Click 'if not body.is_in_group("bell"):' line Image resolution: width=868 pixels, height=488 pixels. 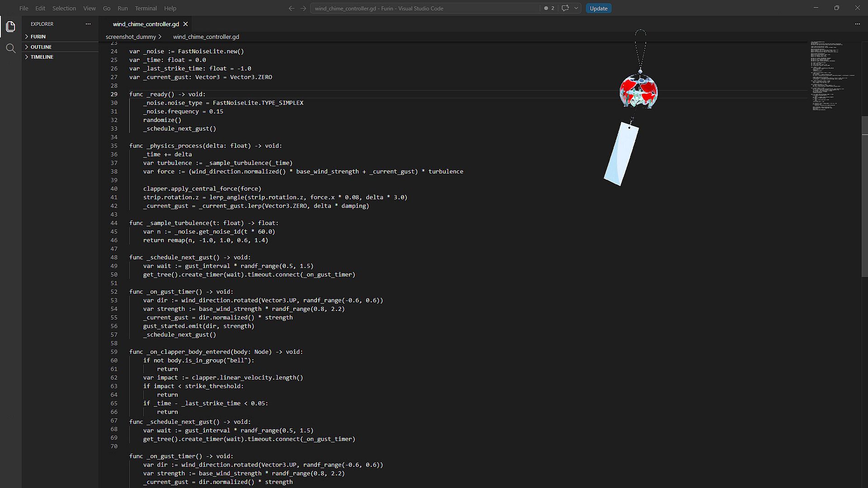pyautogui.click(x=198, y=360)
